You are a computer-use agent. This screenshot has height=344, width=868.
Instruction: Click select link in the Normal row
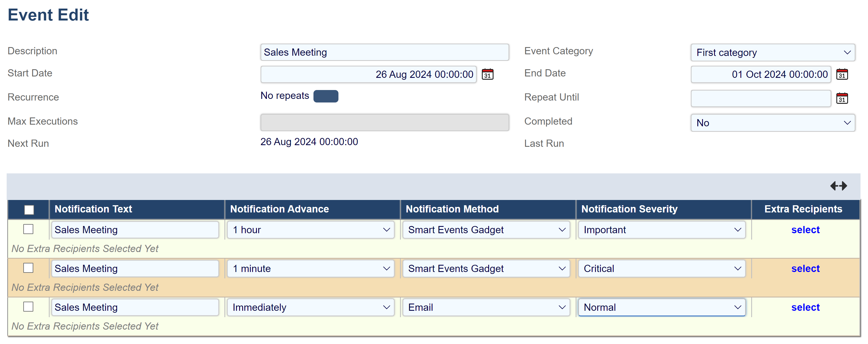805,307
